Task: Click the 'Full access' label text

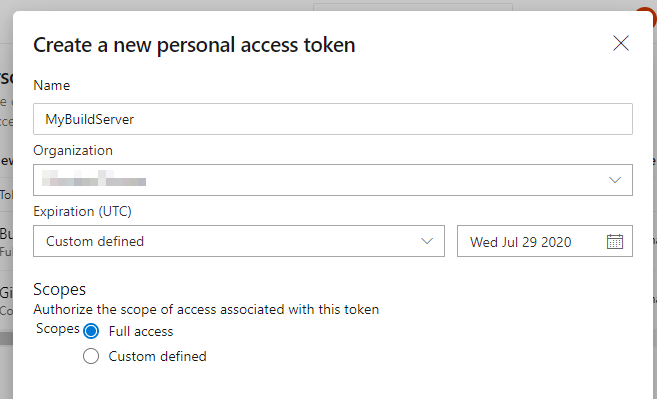Action: (141, 332)
